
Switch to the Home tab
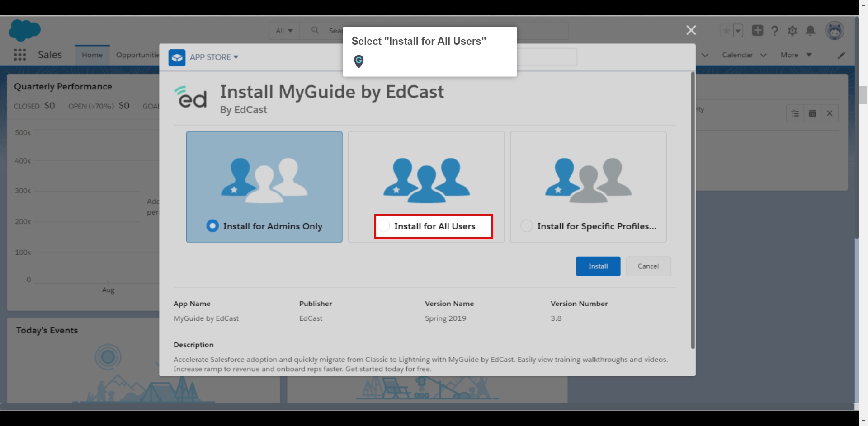pyautogui.click(x=92, y=55)
